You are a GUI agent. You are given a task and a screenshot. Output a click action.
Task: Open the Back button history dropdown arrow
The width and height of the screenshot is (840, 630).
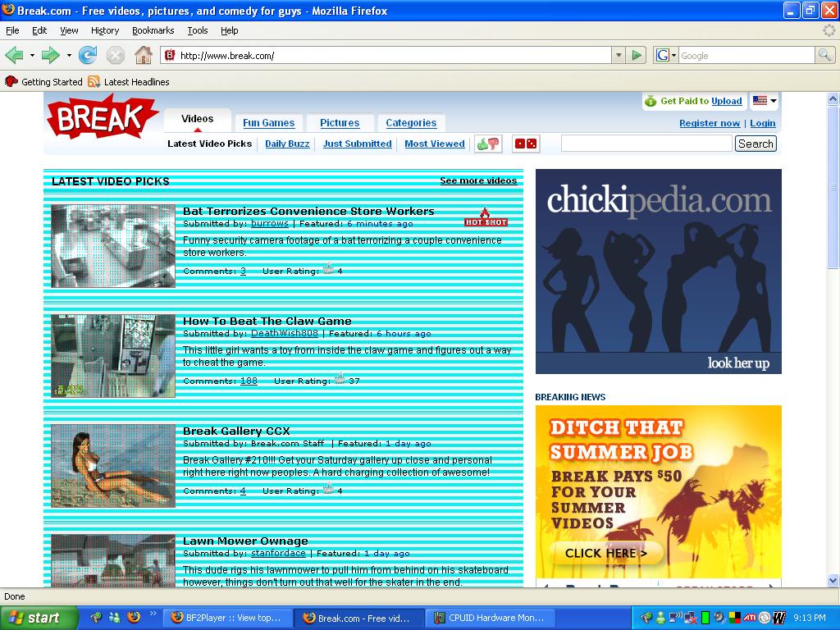32,55
